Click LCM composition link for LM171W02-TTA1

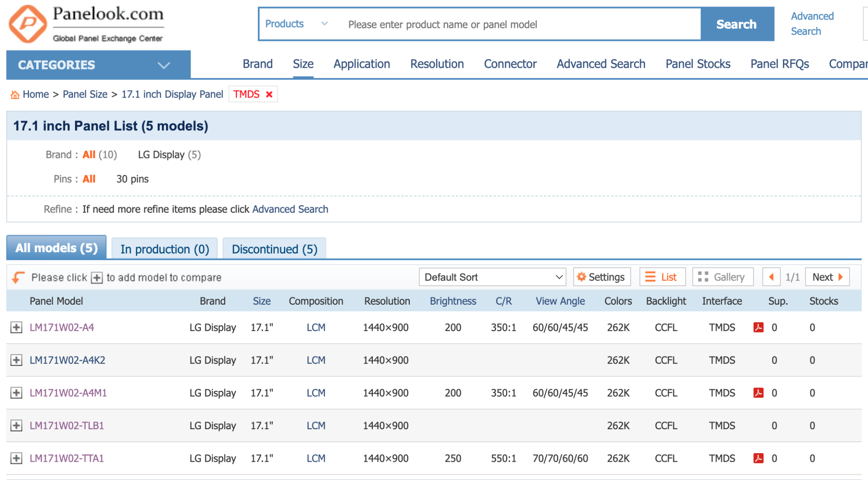click(316, 458)
